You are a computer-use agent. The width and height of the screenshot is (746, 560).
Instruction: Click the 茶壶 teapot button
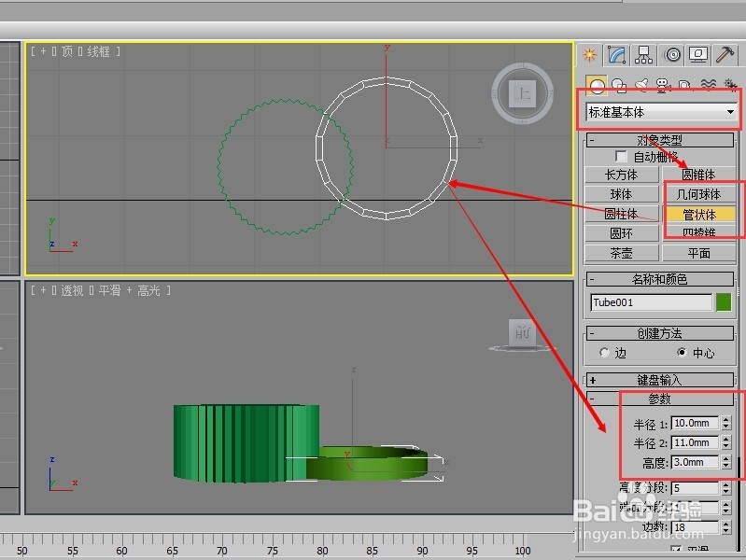(x=621, y=253)
